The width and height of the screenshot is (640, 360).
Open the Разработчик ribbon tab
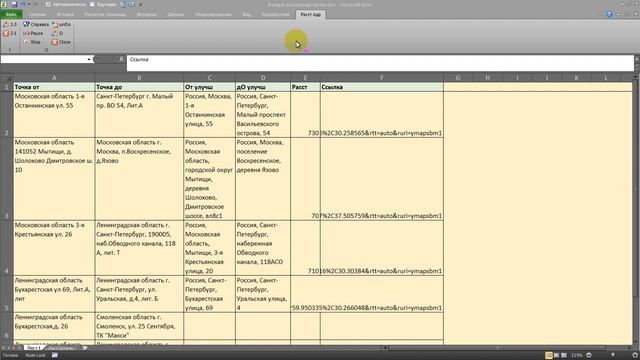(x=276, y=14)
